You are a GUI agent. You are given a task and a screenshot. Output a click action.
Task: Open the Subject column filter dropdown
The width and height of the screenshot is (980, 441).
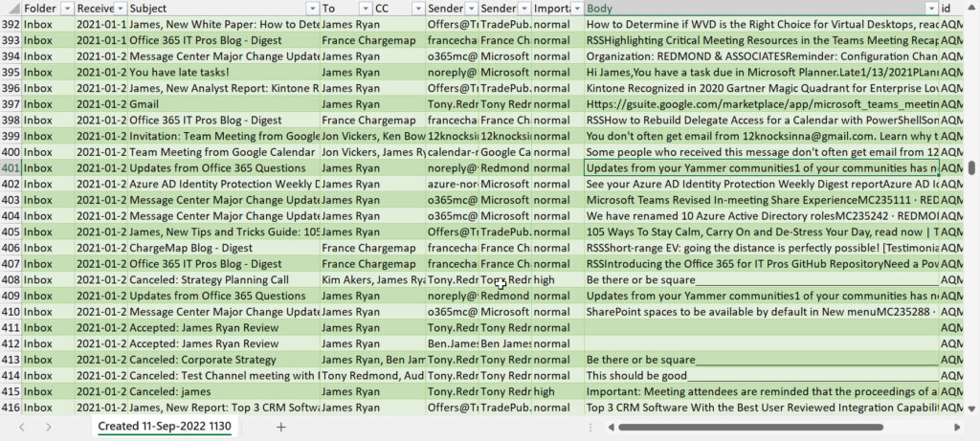313,8
